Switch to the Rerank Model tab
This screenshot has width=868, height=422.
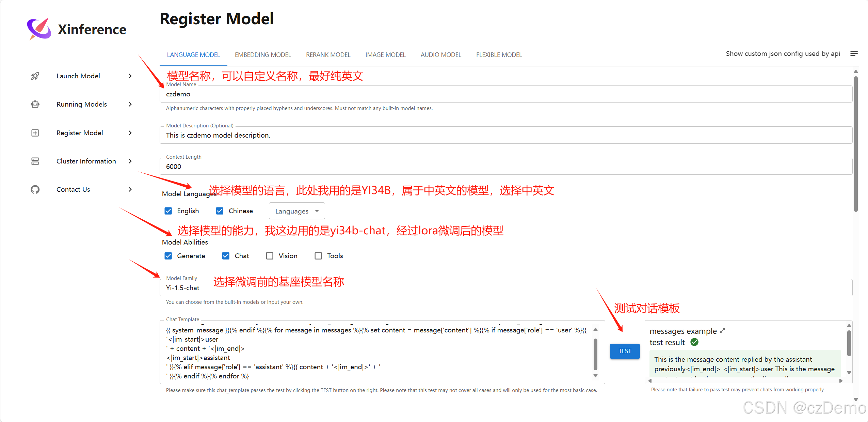point(328,55)
